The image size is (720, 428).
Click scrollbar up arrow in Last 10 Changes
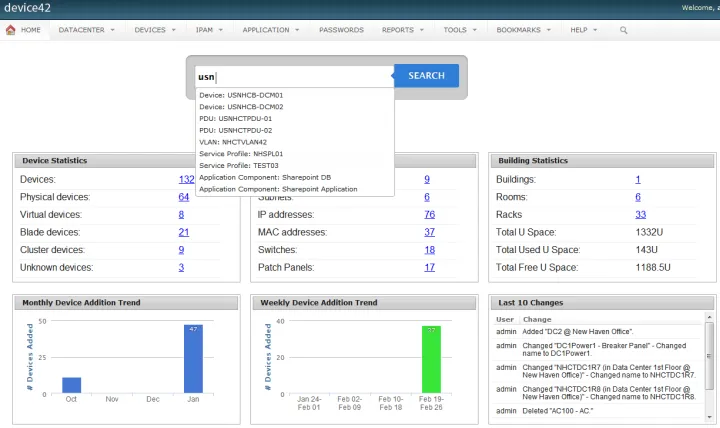tap(709, 317)
